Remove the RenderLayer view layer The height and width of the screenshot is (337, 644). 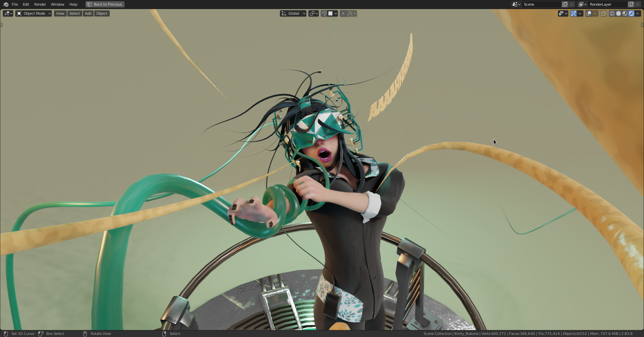pos(638,4)
